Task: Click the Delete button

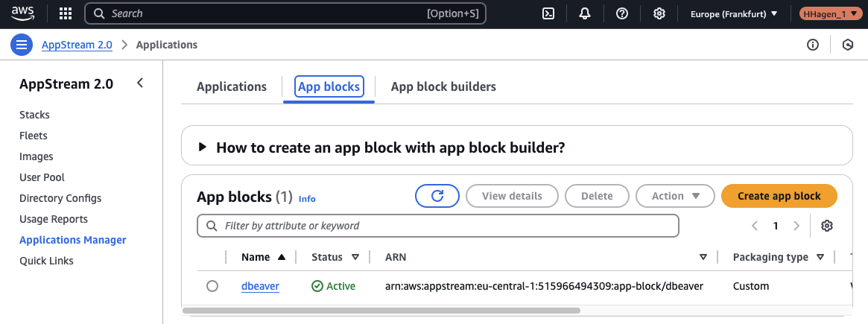Action: coord(597,195)
